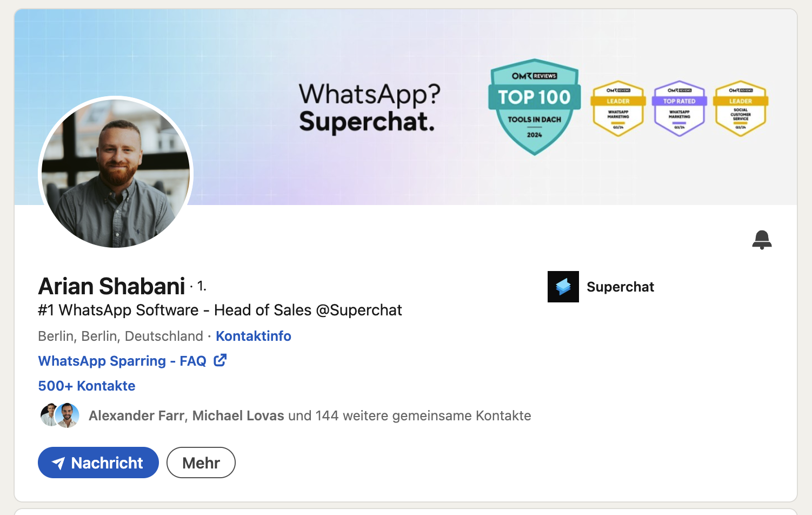Viewport: 812px width, 515px height.
Task: Click the name Arian Shabani
Action: tap(112, 286)
